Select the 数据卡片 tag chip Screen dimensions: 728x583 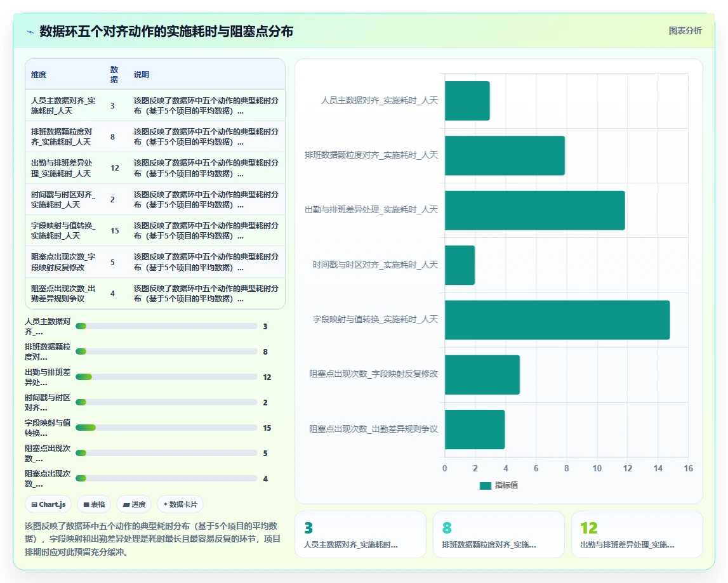click(x=180, y=504)
